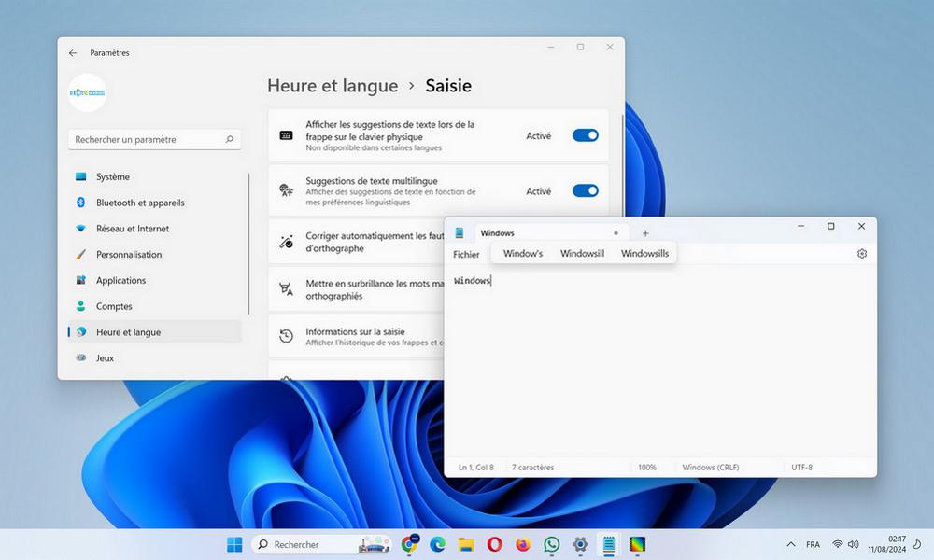Open the profile avatar in Paramètres
The width and height of the screenshot is (934, 560).
coord(88,92)
